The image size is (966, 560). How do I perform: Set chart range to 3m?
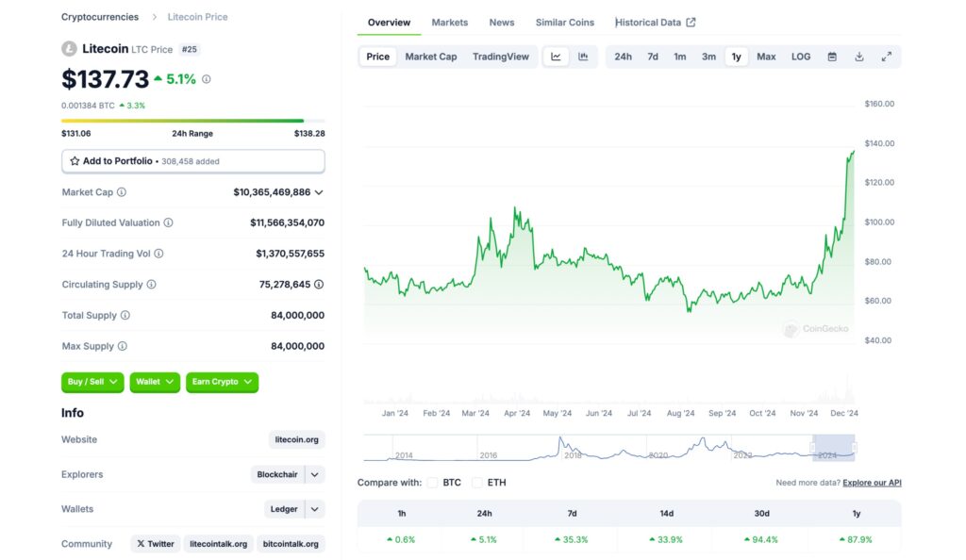(x=708, y=57)
